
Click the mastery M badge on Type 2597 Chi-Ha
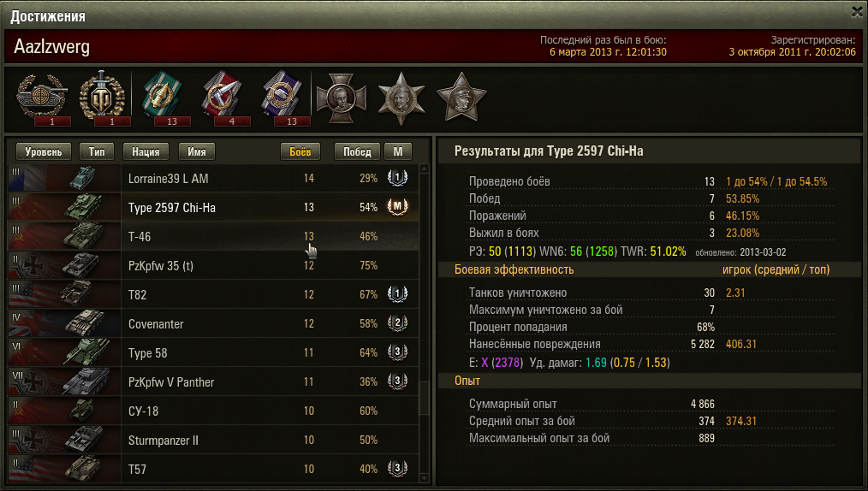coord(397,207)
